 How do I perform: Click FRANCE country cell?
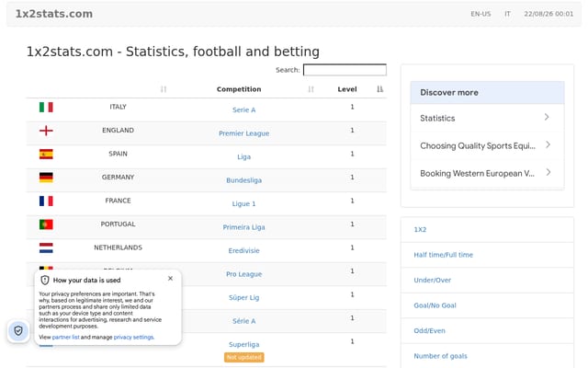118,201
